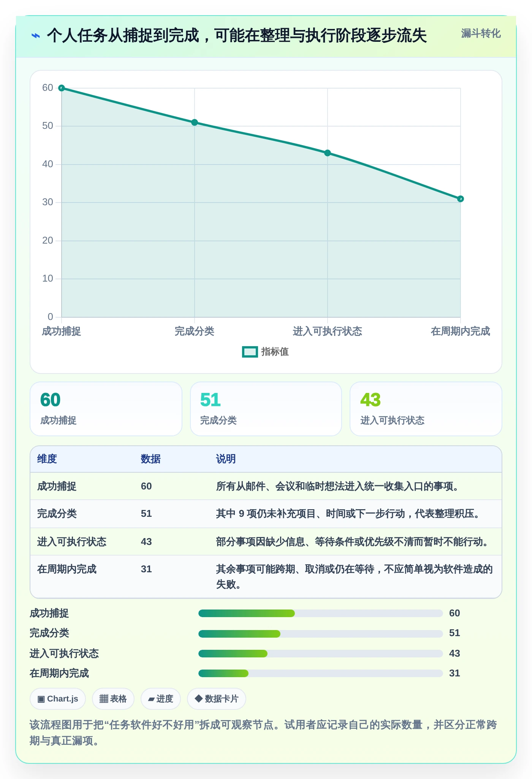Click the description starting 其中 9 项仍未补充
The width and height of the screenshot is (532, 779).
[x=349, y=514]
